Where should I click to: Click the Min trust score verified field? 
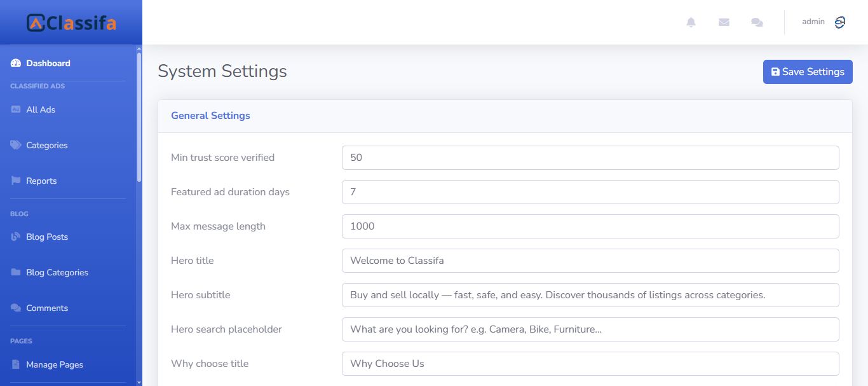tap(590, 158)
